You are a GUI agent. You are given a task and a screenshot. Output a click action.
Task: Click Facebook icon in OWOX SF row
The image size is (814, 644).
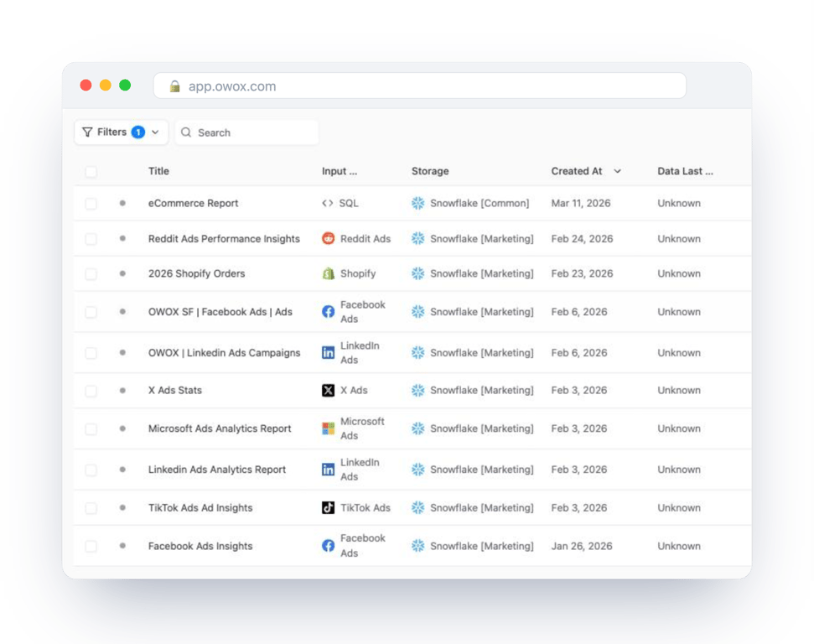tap(328, 312)
